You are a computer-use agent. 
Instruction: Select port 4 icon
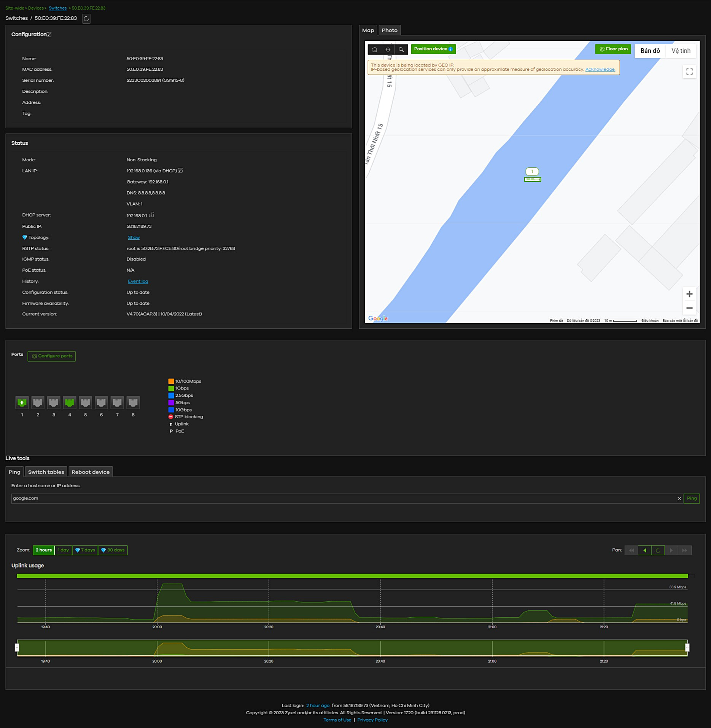click(70, 402)
